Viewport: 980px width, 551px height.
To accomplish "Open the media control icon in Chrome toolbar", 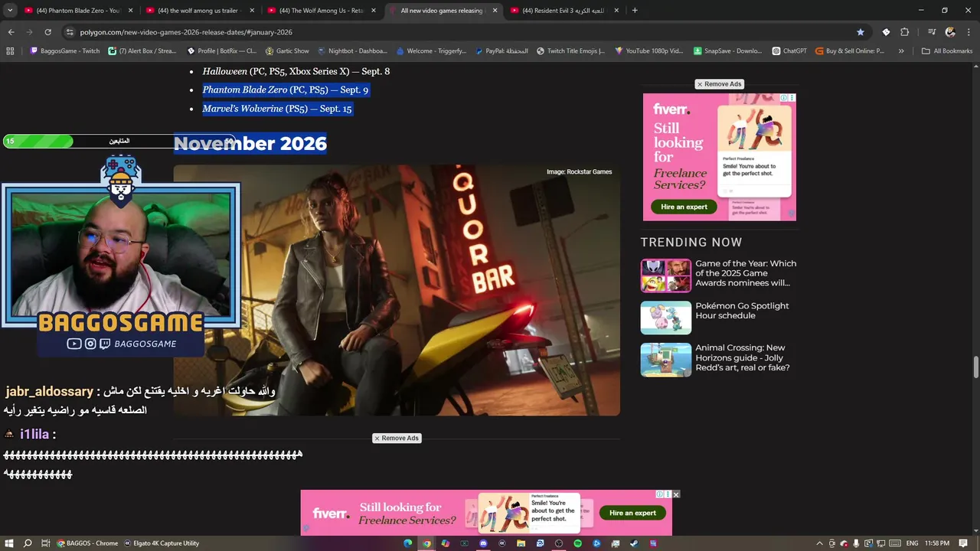I will [932, 32].
